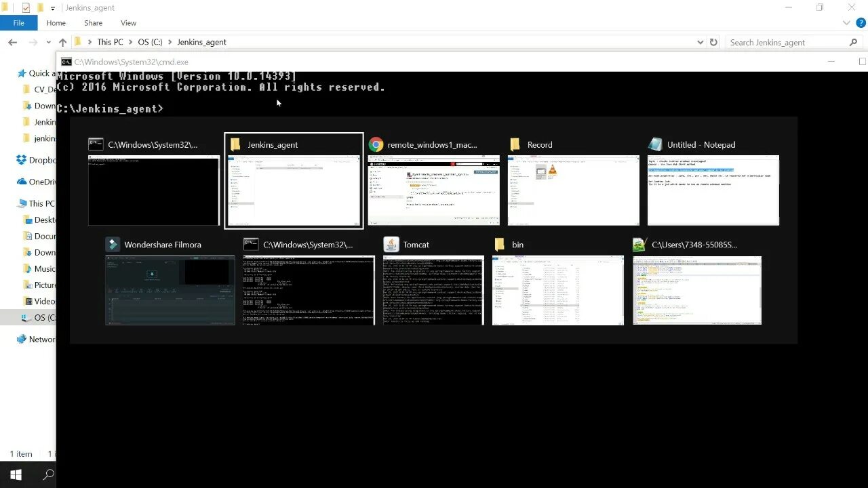Select Quick access in navigation pane
Image resolution: width=868 pixels, height=488 pixels.
(37, 73)
